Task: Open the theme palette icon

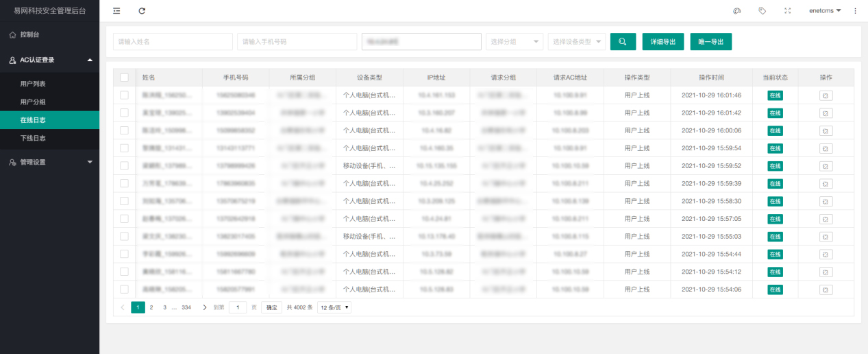Action: point(737,11)
